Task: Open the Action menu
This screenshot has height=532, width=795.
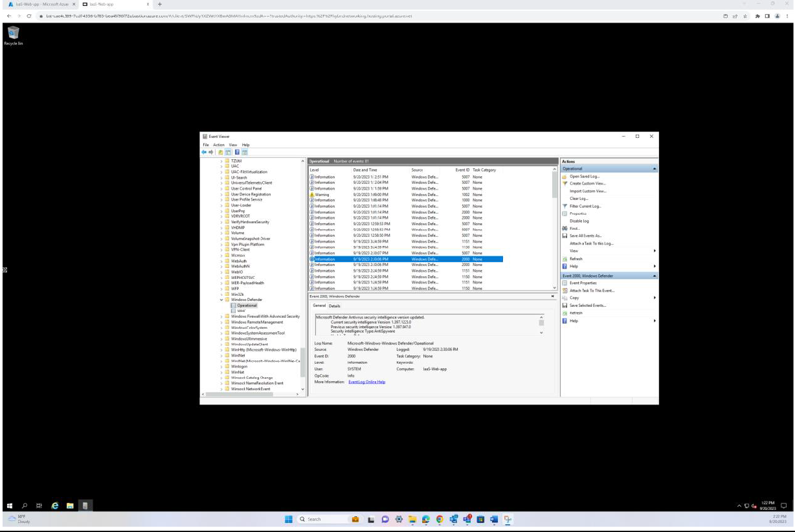Action: click(218, 145)
